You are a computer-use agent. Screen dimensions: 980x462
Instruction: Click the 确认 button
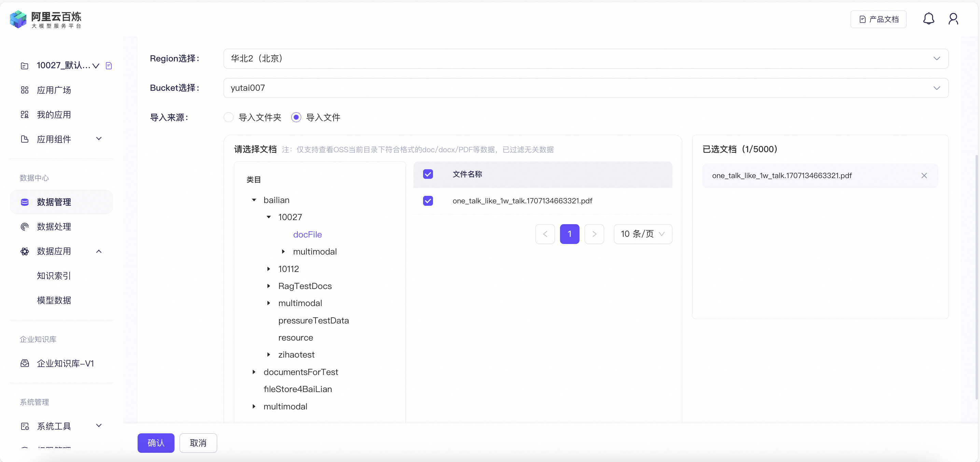pyautogui.click(x=156, y=443)
